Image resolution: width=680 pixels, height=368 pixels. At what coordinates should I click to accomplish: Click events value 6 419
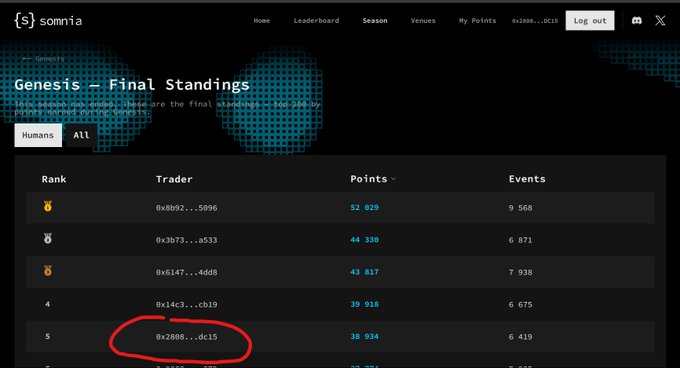point(520,337)
